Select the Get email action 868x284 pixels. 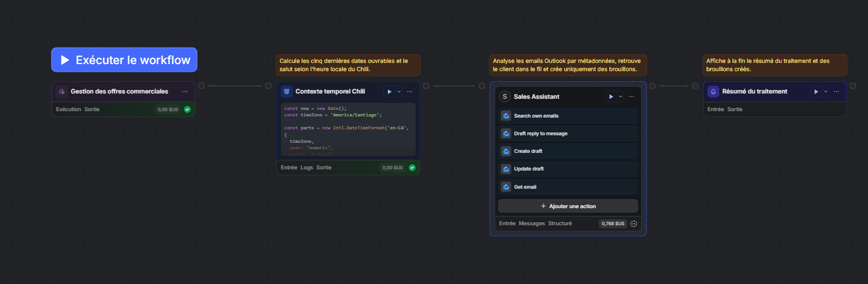point(568,187)
